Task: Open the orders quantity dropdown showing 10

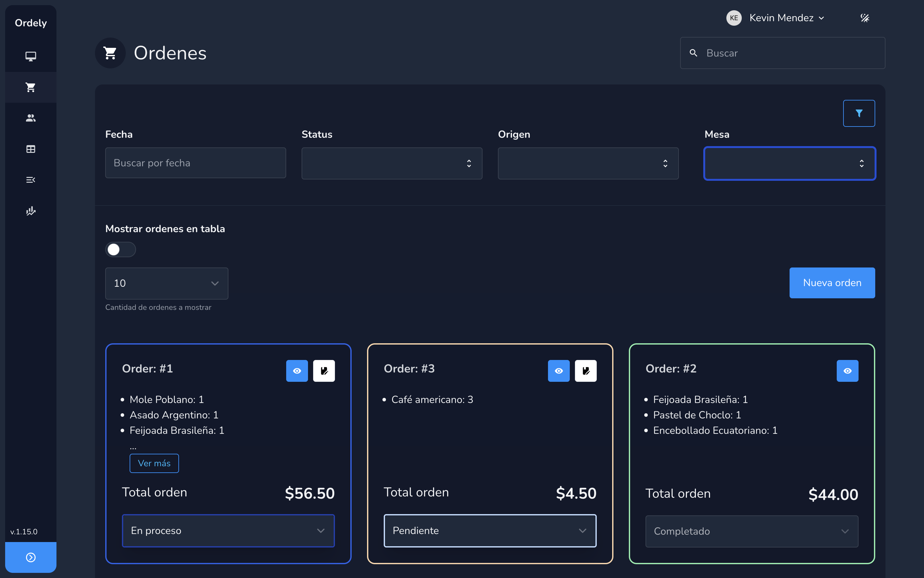Action: 167,283
